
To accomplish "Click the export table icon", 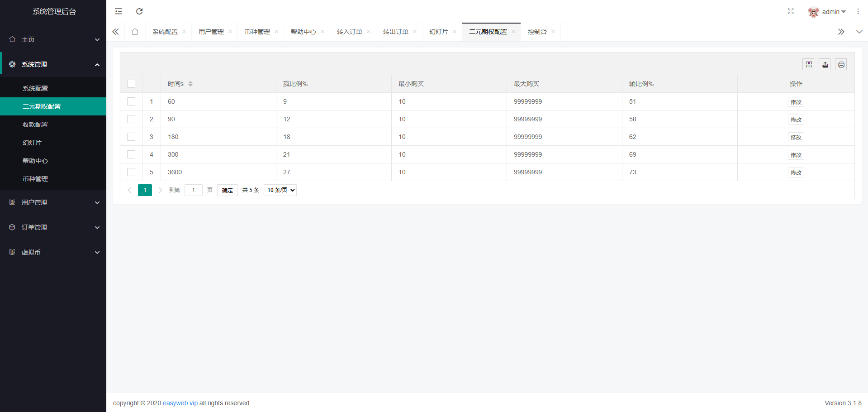I will coord(825,65).
